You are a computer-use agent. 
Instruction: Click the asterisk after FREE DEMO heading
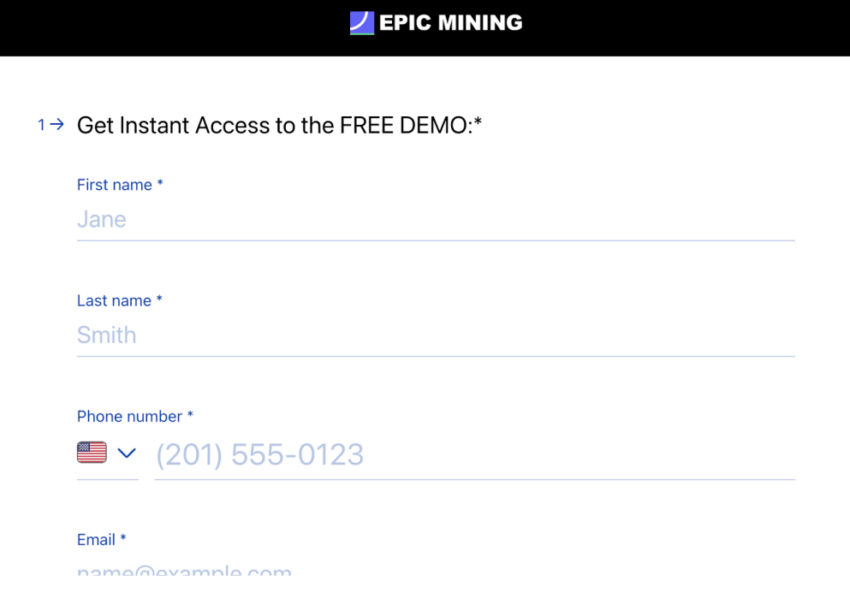[478, 123]
